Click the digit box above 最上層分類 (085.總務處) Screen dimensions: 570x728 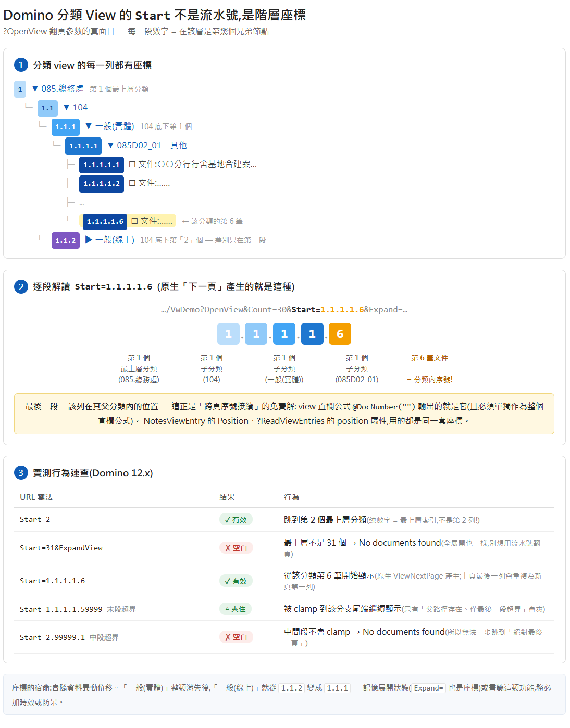pos(228,334)
